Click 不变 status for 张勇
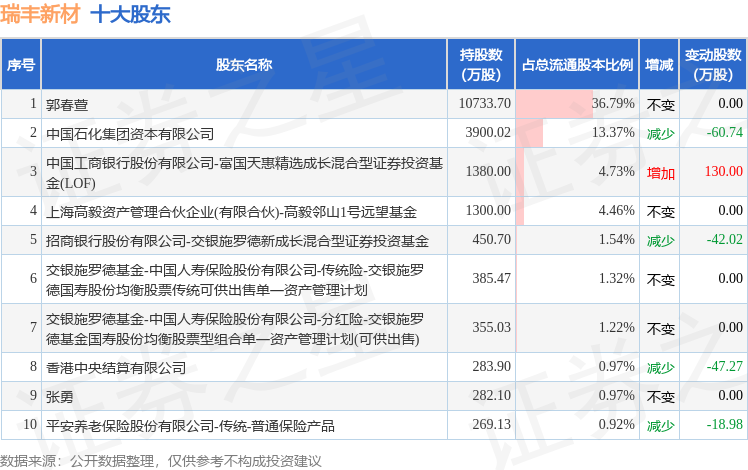This screenshot has height=470, width=748. pos(661,397)
